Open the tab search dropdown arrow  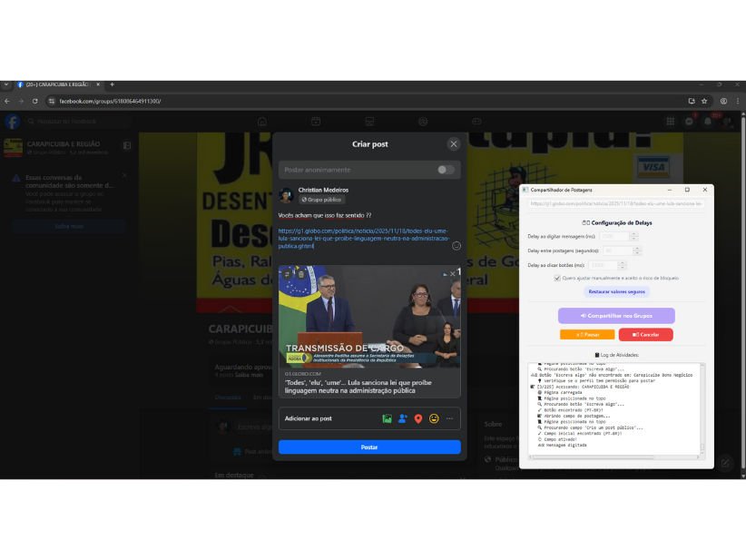coord(6,84)
